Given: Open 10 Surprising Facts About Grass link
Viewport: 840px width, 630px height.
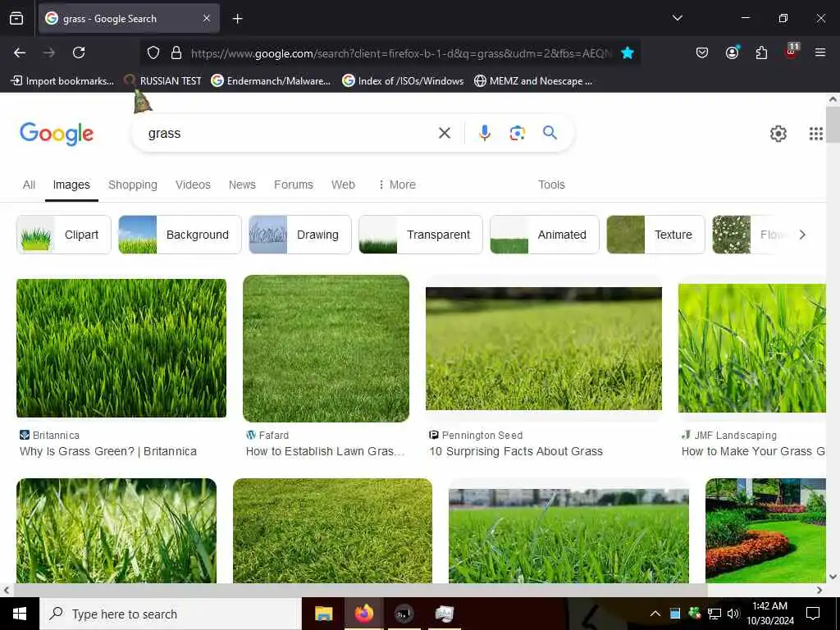Looking at the screenshot, I should click(x=516, y=452).
